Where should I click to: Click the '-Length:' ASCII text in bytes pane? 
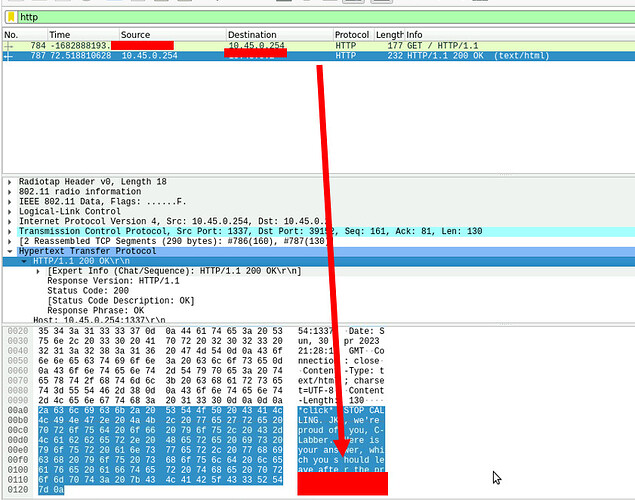(x=318, y=400)
